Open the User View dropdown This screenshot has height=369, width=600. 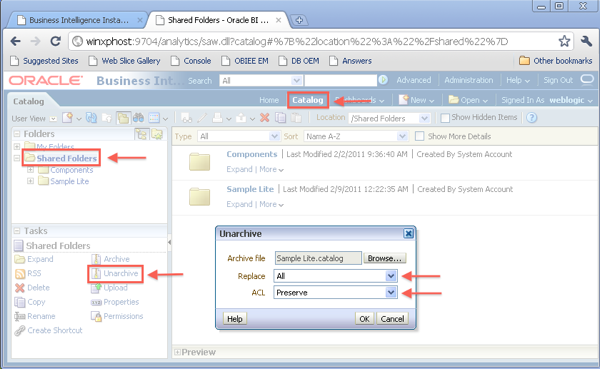53,119
